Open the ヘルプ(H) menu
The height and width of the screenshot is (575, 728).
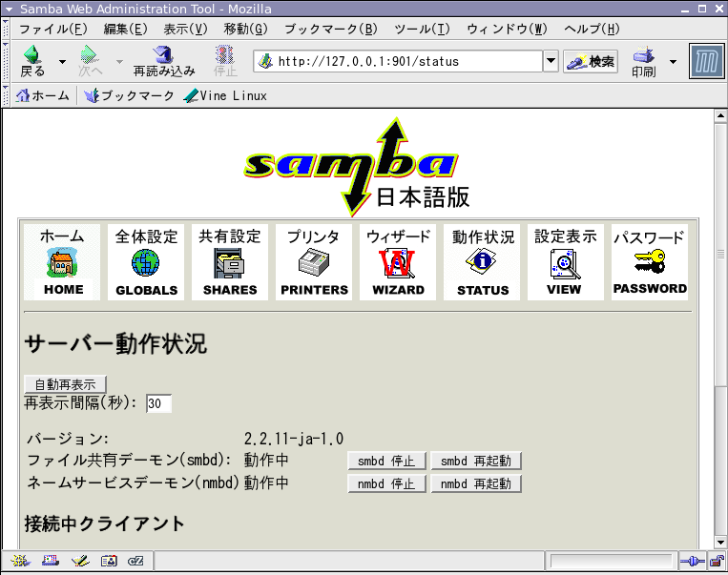pyautogui.click(x=592, y=30)
